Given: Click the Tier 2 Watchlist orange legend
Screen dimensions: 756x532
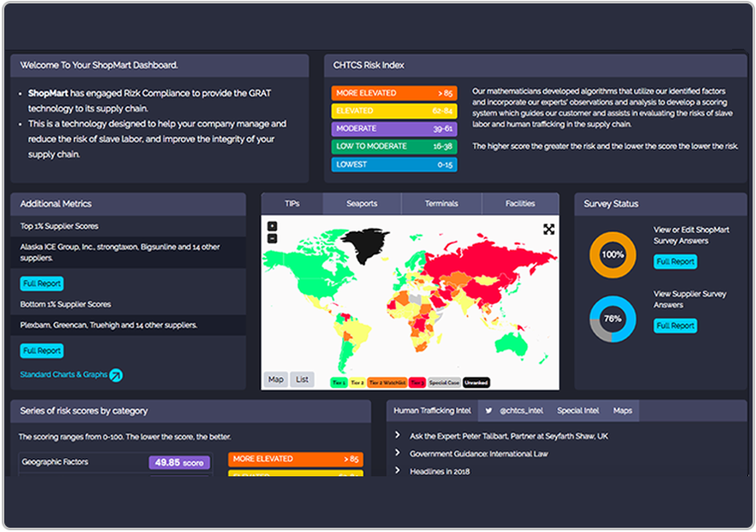Looking at the screenshot, I should (x=387, y=383).
